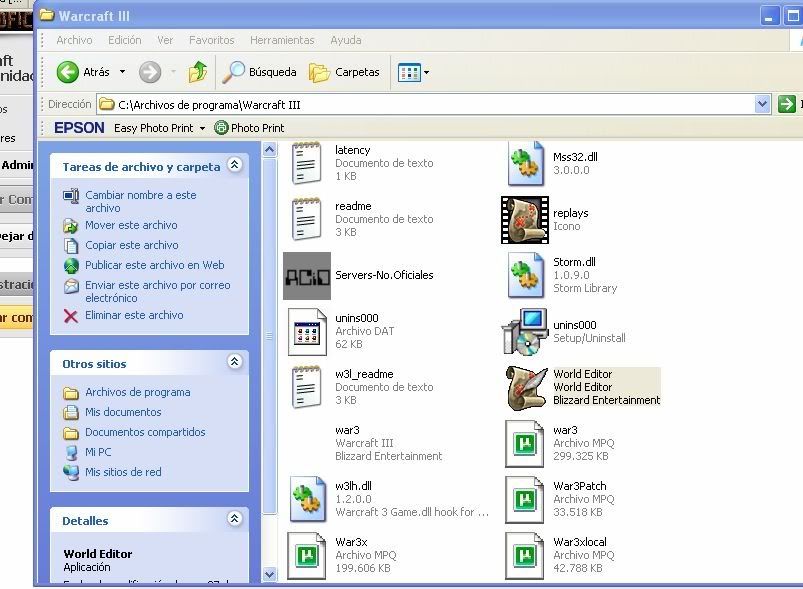Click the green Go arrow button
This screenshot has width=803, height=589.
[x=787, y=104]
